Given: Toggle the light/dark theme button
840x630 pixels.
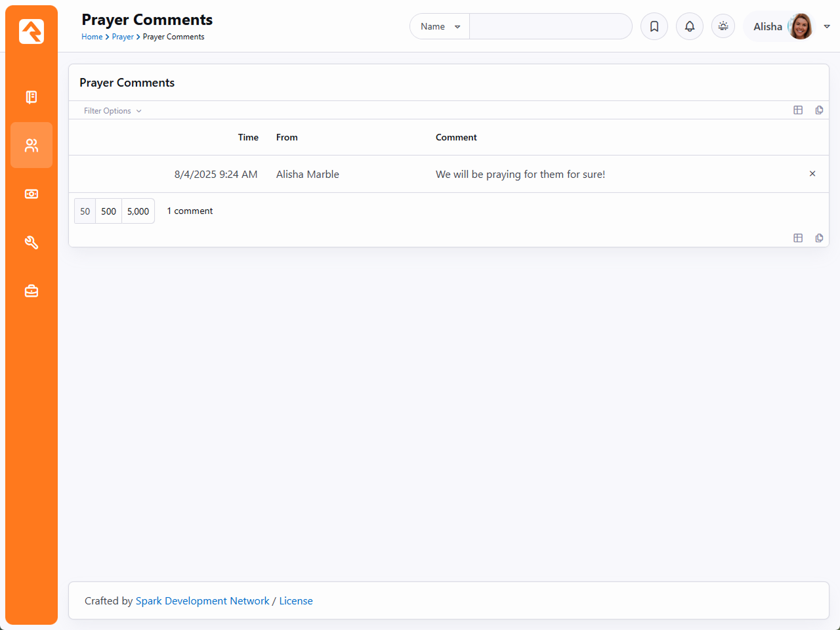Looking at the screenshot, I should (723, 26).
